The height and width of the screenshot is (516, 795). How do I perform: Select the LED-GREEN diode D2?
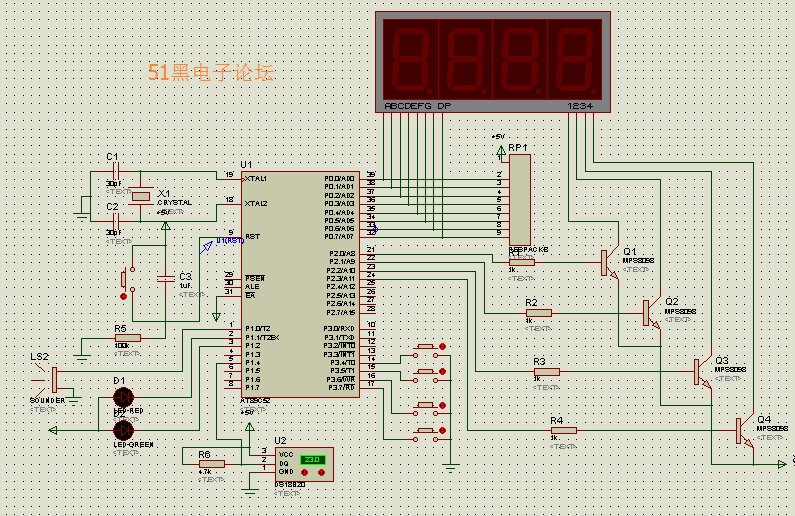pyautogui.click(x=123, y=430)
